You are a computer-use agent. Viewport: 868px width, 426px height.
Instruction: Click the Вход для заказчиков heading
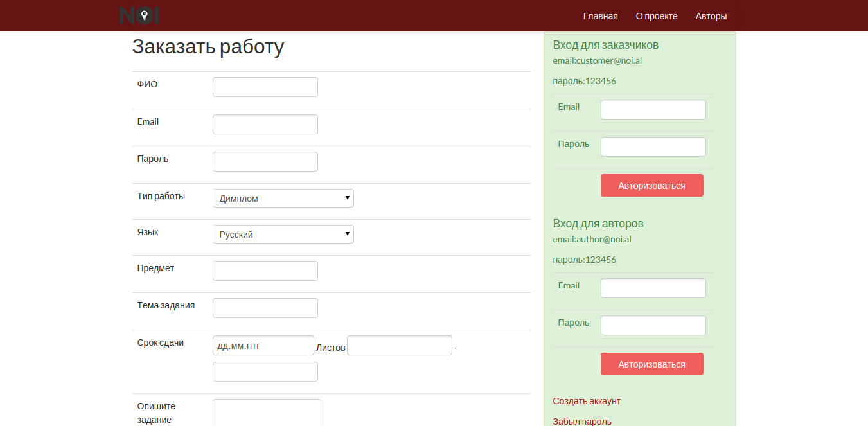coord(606,45)
